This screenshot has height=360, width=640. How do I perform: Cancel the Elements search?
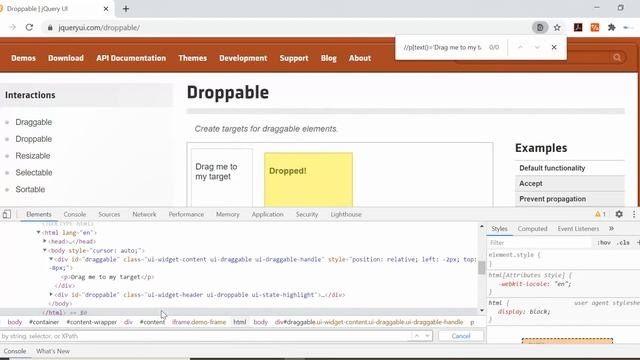pyautogui.click(x=461, y=336)
